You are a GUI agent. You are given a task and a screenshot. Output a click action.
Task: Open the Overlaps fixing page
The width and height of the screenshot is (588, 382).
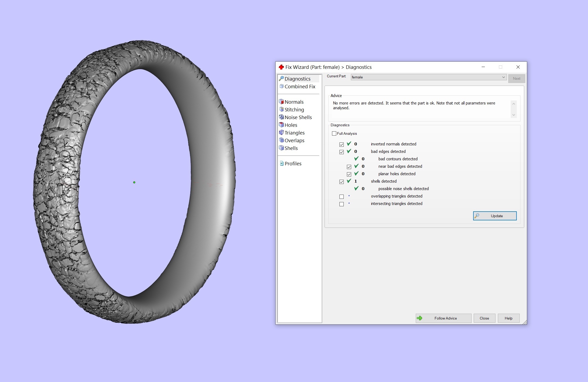(294, 140)
